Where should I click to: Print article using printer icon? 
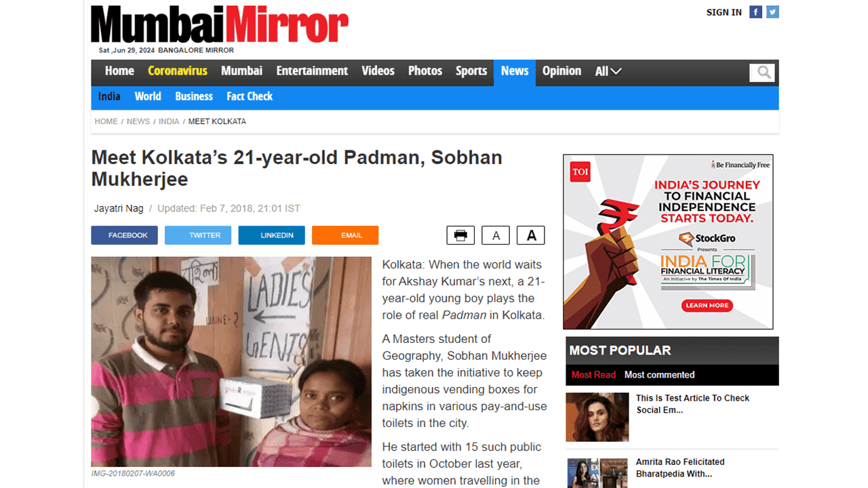tap(460, 235)
